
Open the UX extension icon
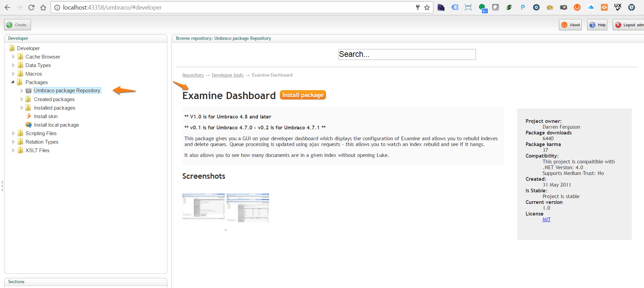click(618, 7)
